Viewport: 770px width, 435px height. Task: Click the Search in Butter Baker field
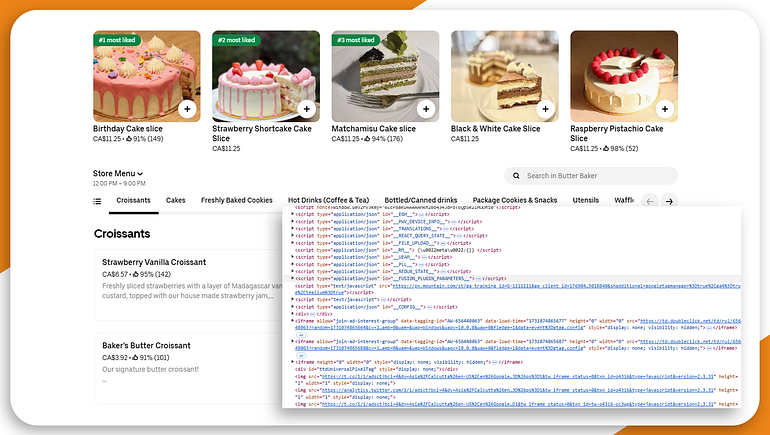click(591, 175)
